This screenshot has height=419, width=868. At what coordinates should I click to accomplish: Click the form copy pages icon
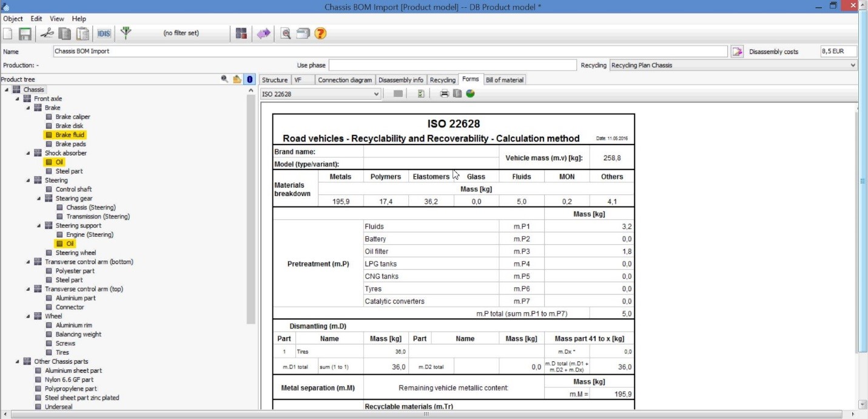click(x=458, y=94)
